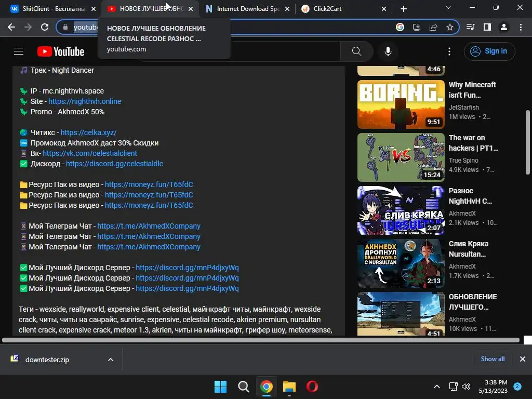Open the JetStarfish channel name
The height and width of the screenshot is (399, 532).
pyautogui.click(x=464, y=107)
